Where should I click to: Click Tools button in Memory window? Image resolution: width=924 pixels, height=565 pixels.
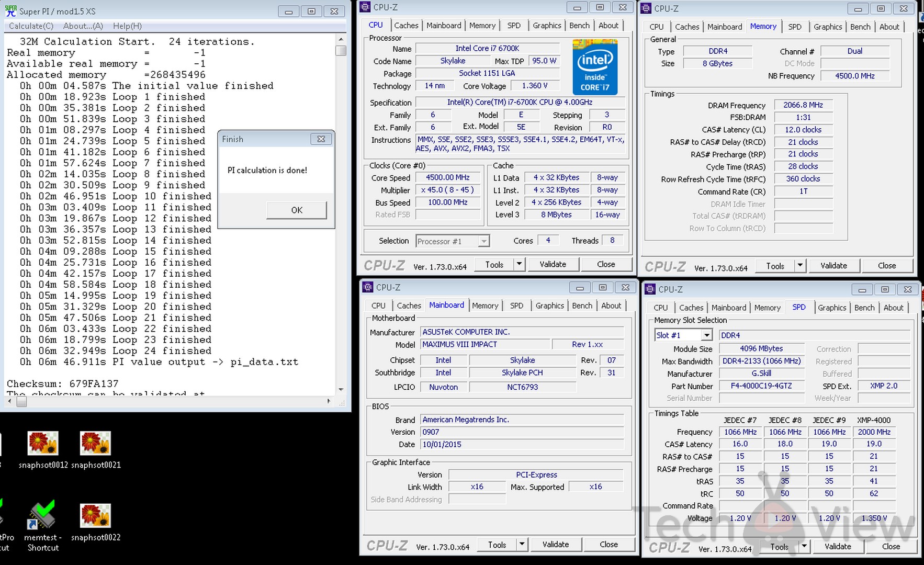click(x=775, y=266)
